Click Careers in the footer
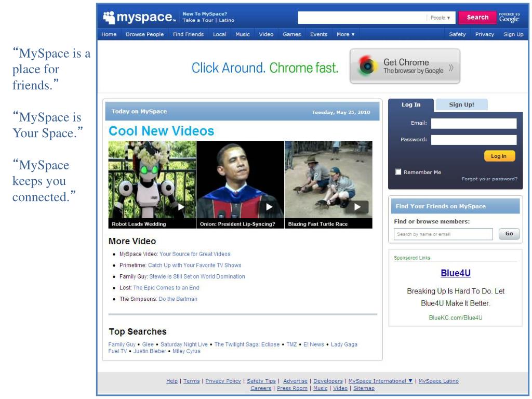This screenshot has width=532, height=399. tap(261, 388)
